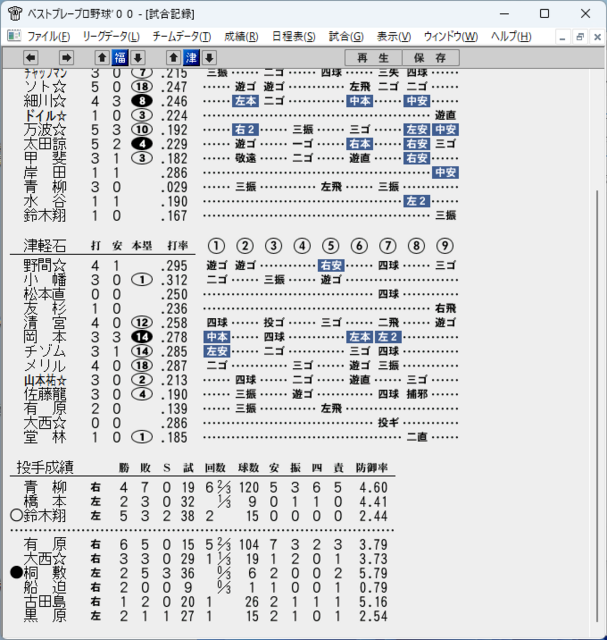Click the inning 1 circled header

click(216, 246)
